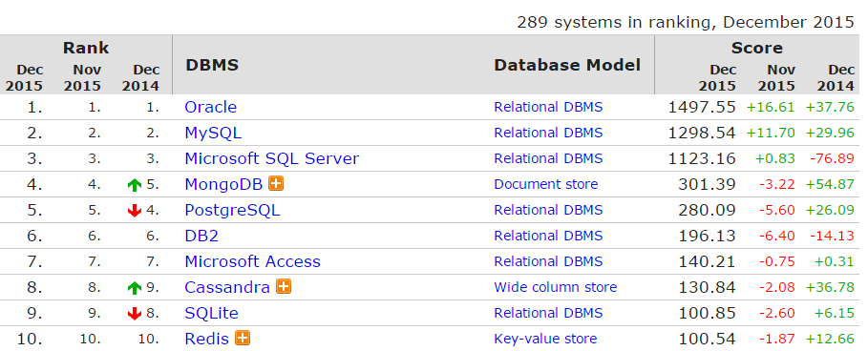The image size is (868, 351).
Task: Click Cassandra score 130.84
Action: [707, 287]
